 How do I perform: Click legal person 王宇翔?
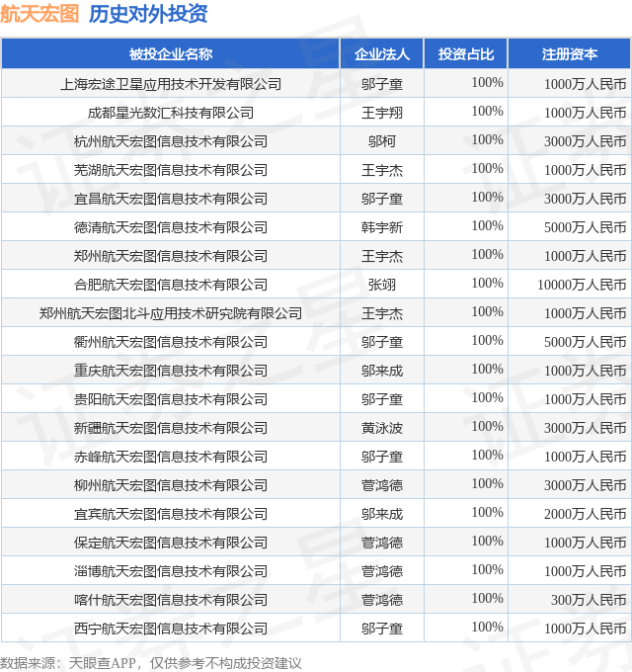coord(382,113)
